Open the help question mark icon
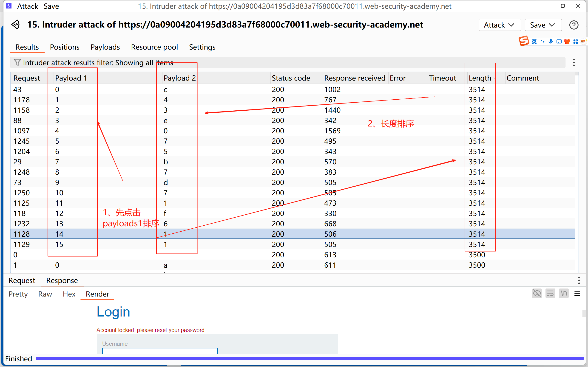588x367 pixels. coord(574,25)
